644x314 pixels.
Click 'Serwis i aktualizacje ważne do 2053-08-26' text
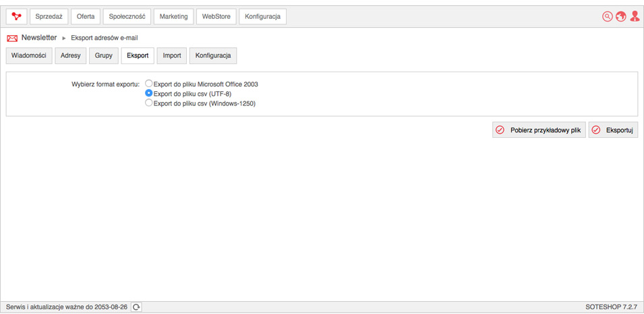click(67, 307)
